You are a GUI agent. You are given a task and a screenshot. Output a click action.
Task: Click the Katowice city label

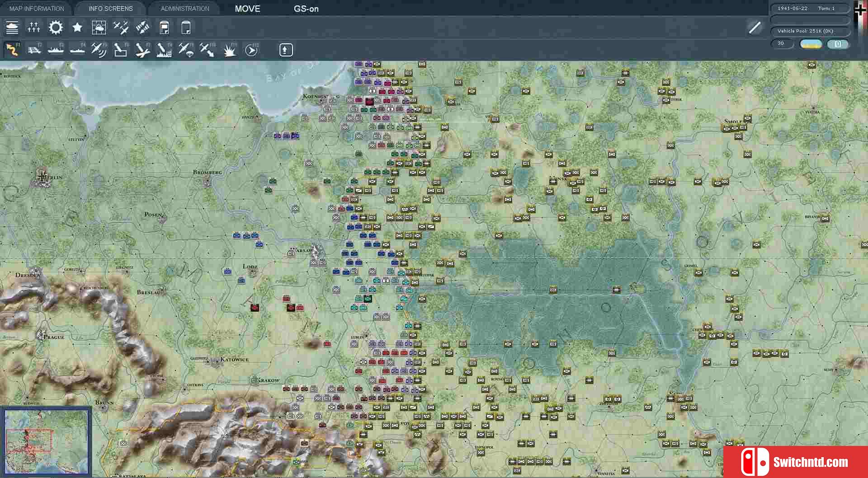coord(235,360)
